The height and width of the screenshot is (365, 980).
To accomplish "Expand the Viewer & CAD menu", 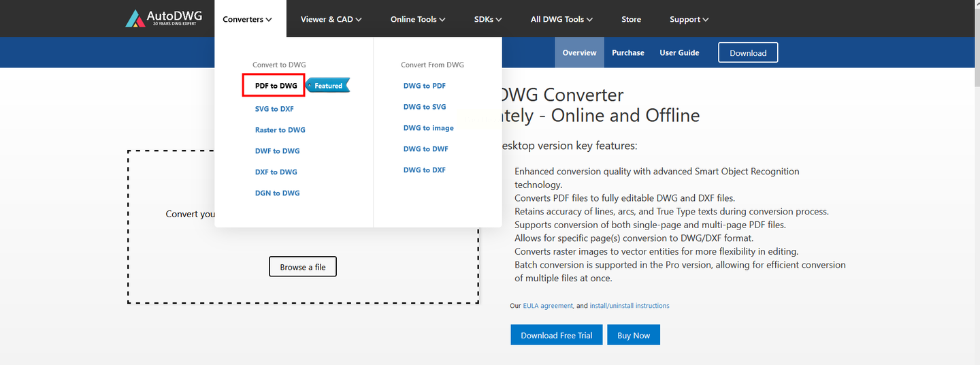I will pos(331,19).
